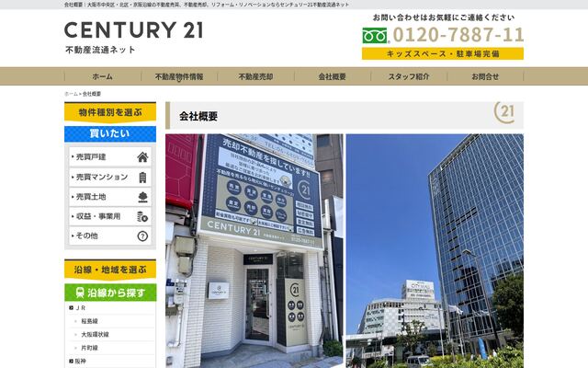Click the building icon beside 売買マンション

[142, 177]
